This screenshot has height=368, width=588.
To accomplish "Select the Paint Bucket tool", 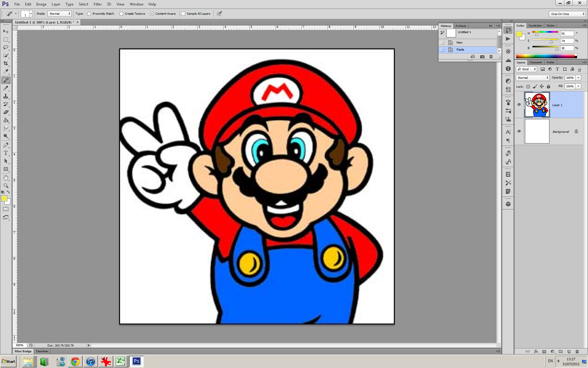I will point(6,120).
